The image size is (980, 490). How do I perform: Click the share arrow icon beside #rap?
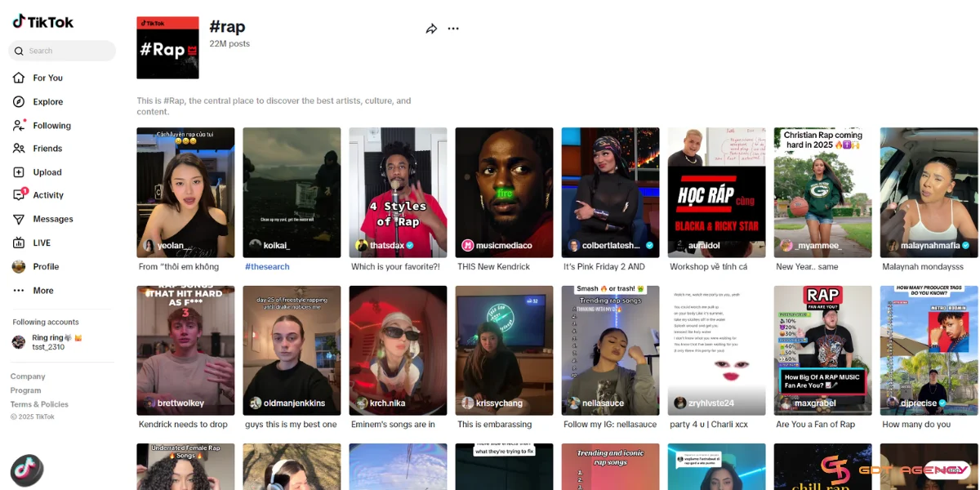click(x=431, y=29)
